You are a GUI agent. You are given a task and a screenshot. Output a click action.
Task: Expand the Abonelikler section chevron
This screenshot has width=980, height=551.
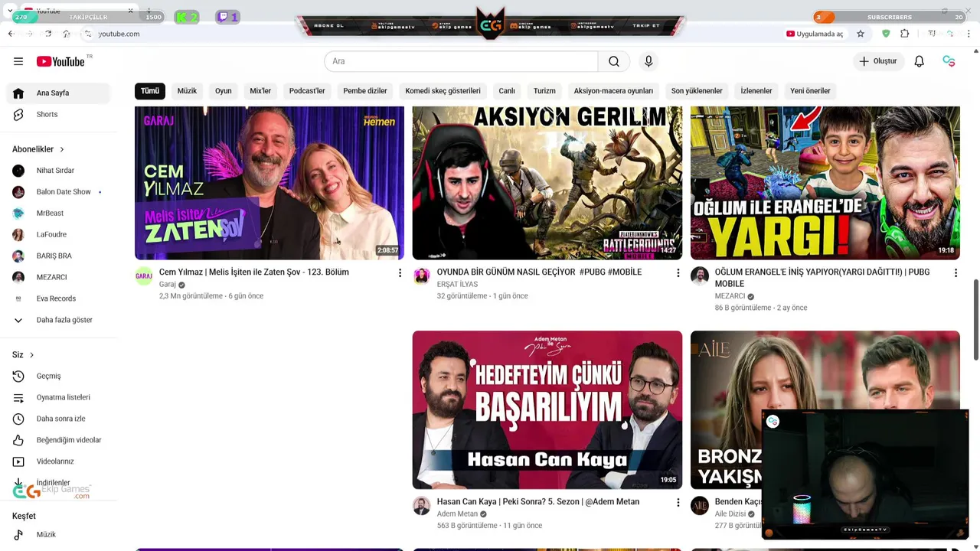[x=62, y=149]
